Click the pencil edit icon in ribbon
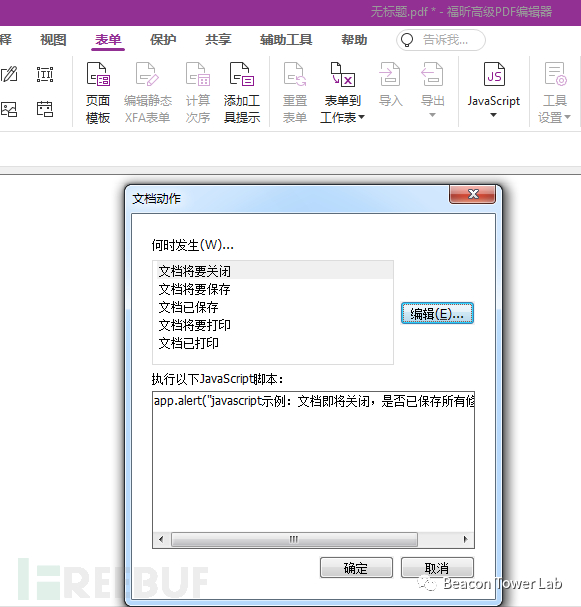581x607 pixels. point(9,74)
